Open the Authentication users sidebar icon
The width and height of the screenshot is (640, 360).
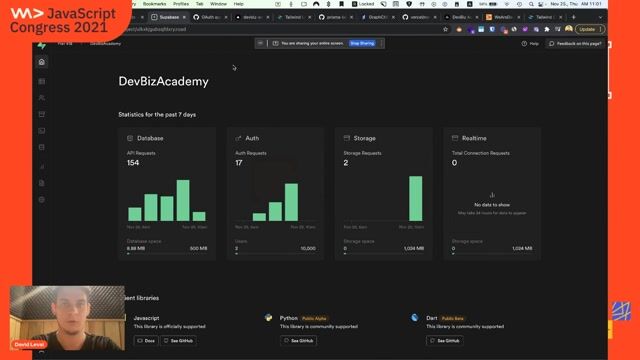coord(42,98)
